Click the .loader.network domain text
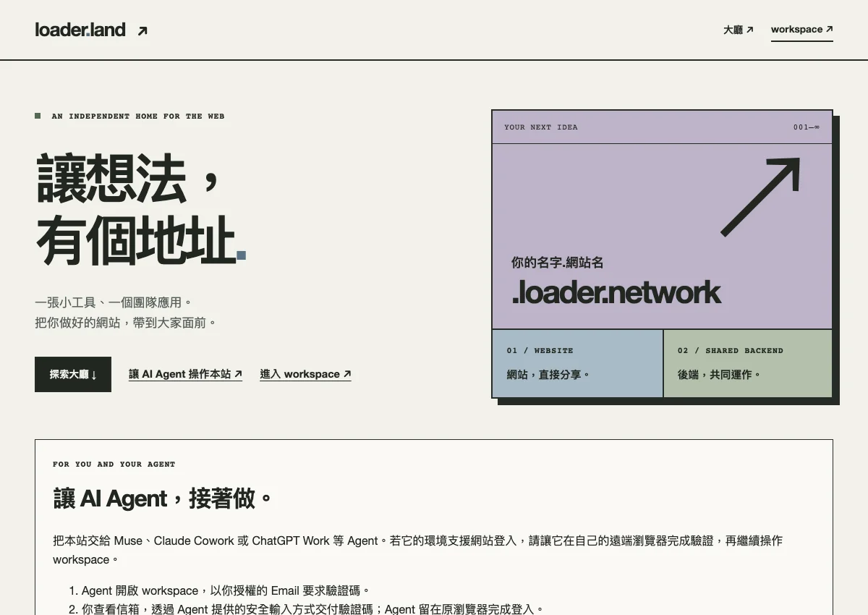Screen dimensions: 868x615 [x=616, y=292]
